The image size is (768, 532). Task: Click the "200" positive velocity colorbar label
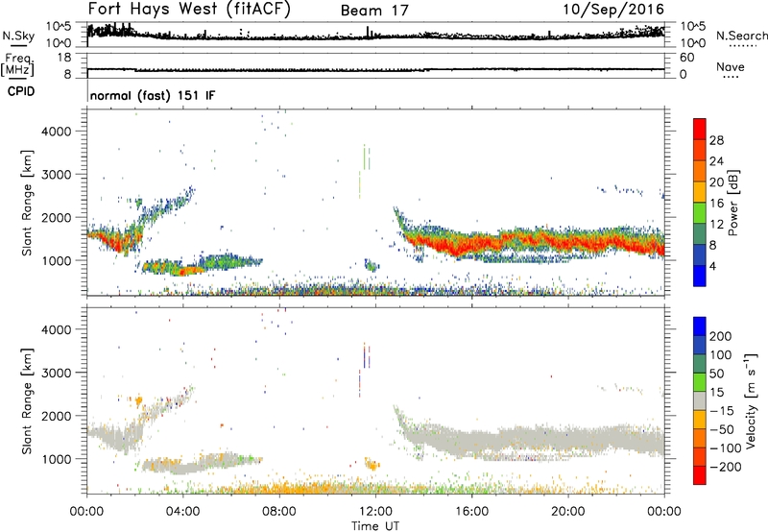(x=721, y=336)
